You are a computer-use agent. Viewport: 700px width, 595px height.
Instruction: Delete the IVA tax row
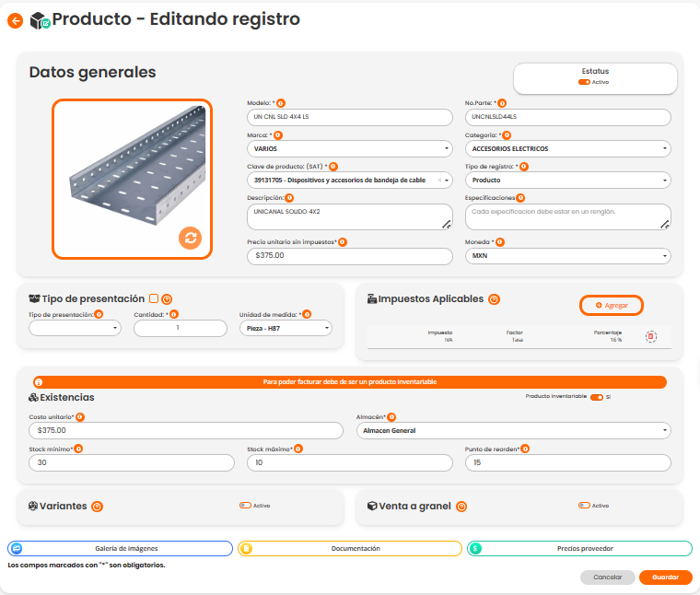click(651, 337)
